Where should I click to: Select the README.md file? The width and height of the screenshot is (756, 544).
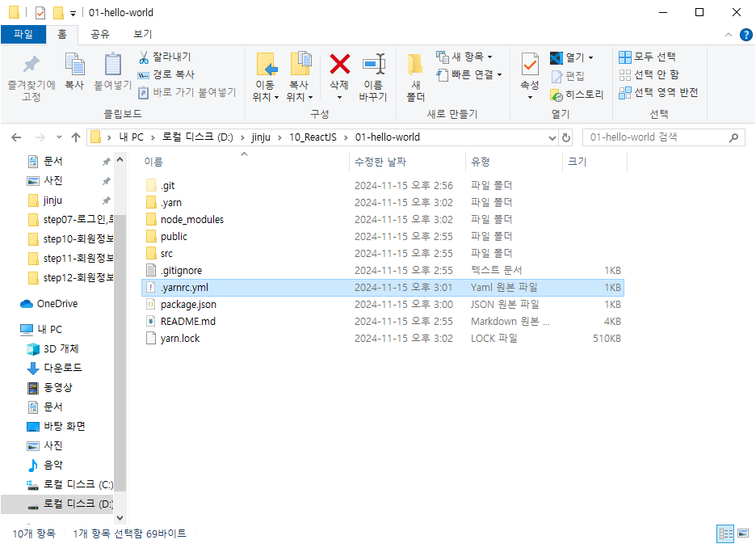[x=383, y=322]
